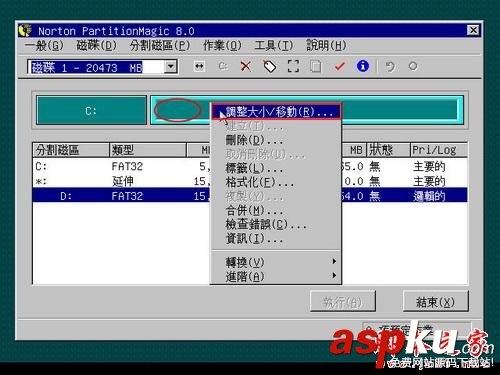Expand the 進階(A) submenu arrow
500x375 pixels.
click(x=334, y=275)
